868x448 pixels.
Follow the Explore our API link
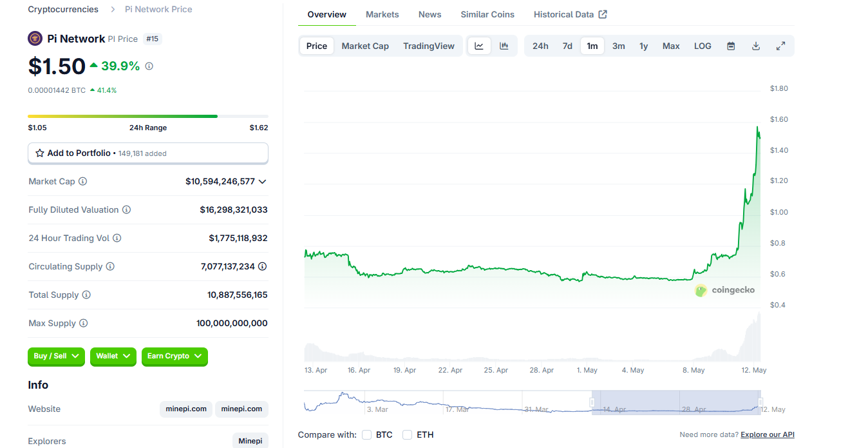click(x=768, y=435)
